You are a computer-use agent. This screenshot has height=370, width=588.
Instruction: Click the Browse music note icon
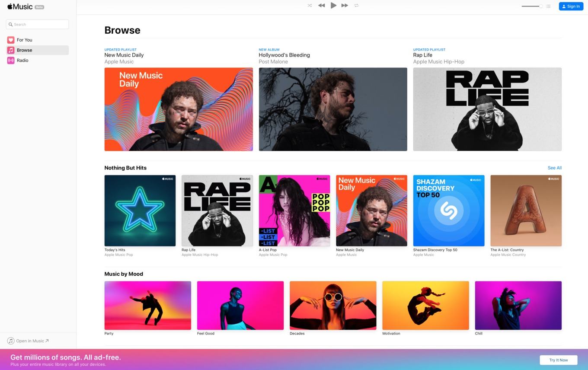pos(11,50)
